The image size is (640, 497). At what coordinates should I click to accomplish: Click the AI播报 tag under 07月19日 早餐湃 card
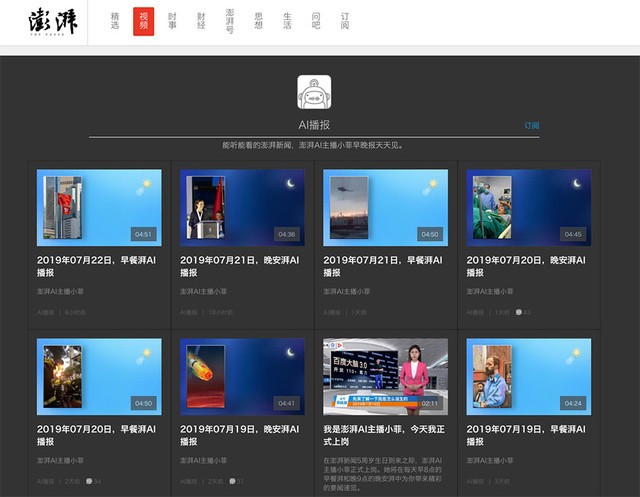[475, 481]
